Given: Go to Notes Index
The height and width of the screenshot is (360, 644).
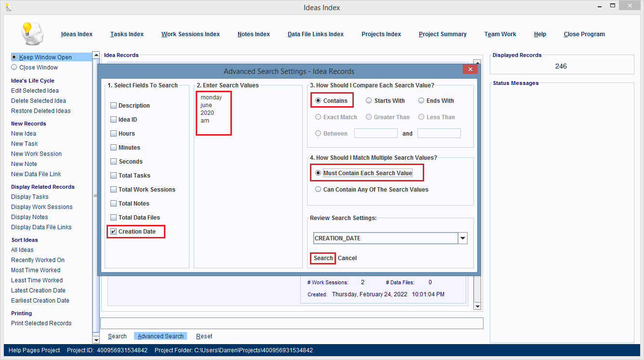Looking at the screenshot, I should 254,34.
